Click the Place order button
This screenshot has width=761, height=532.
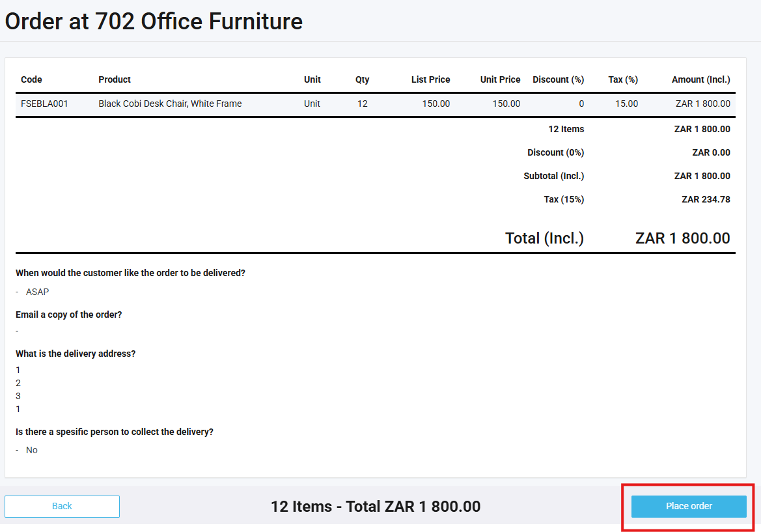[x=689, y=506]
